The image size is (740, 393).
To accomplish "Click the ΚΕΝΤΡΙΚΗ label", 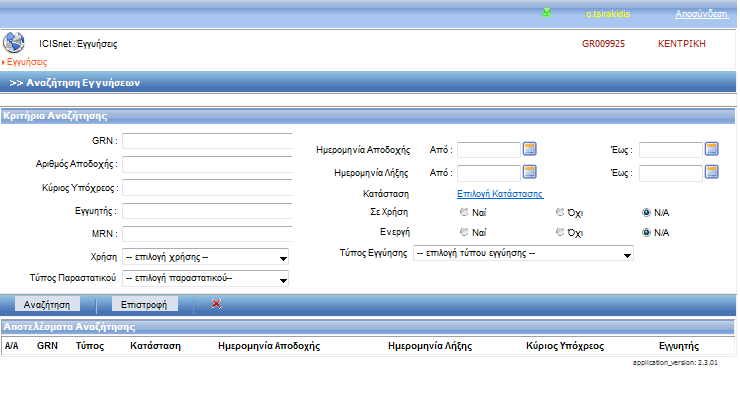I will click(x=681, y=43).
